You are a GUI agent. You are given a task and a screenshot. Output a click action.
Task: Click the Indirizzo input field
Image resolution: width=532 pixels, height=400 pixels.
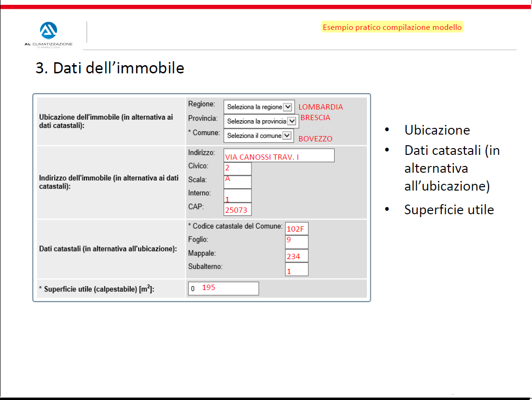pyautogui.click(x=279, y=155)
